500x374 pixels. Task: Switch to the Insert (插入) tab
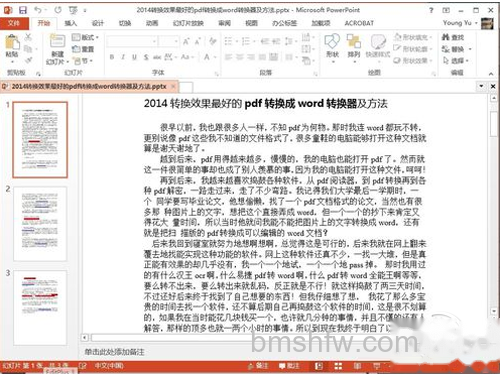click(70, 23)
